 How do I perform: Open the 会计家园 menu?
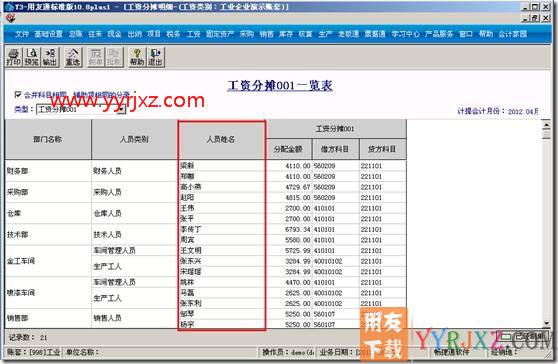[512, 34]
